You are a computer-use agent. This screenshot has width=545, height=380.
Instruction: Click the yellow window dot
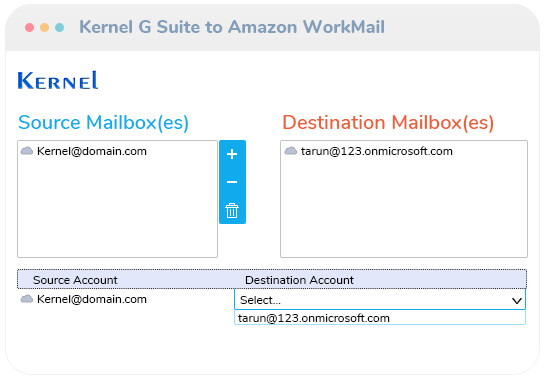pyautogui.click(x=44, y=27)
